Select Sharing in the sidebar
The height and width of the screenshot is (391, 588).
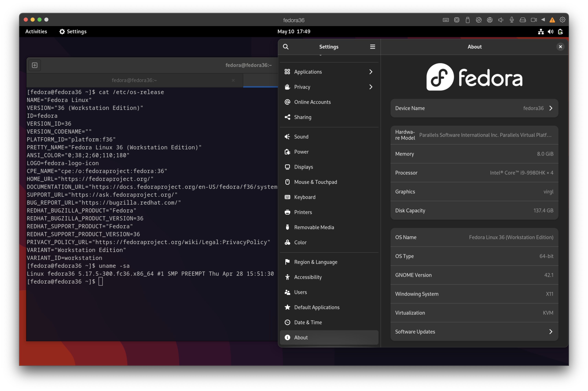click(x=329, y=117)
